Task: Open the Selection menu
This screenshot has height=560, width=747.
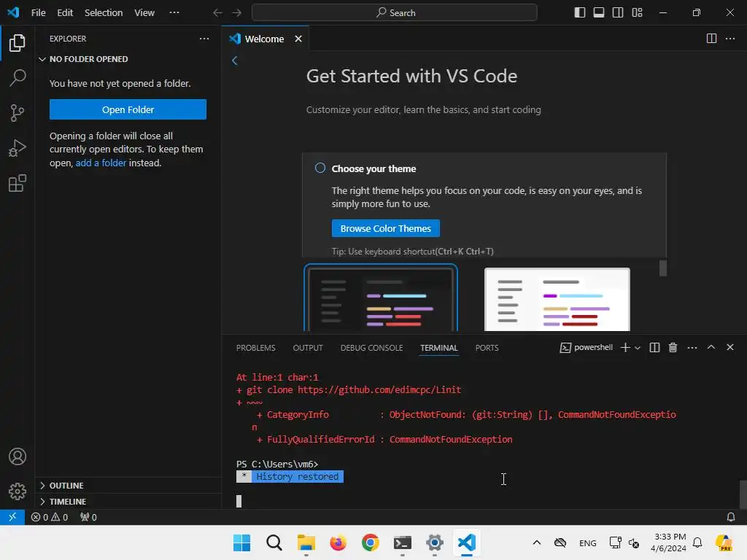Action: [104, 13]
